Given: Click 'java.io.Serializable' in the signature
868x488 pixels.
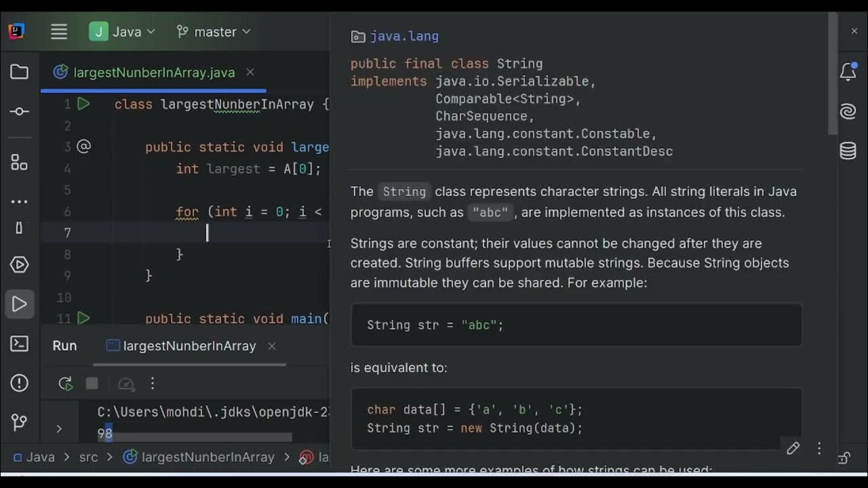Looking at the screenshot, I should click(x=512, y=81).
